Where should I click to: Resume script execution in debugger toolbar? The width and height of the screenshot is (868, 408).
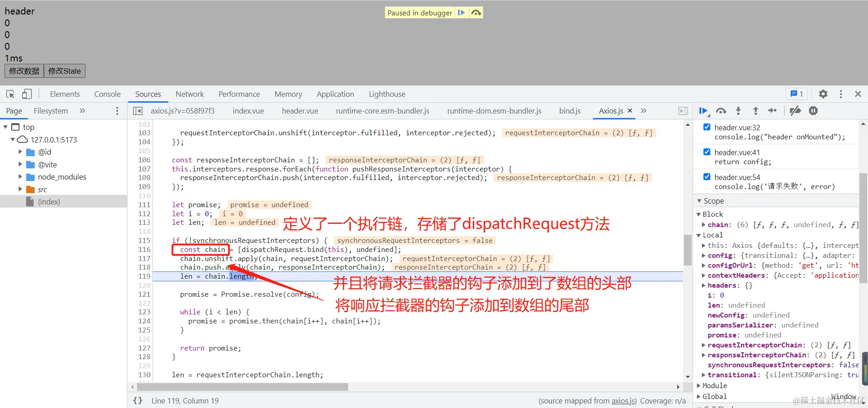pyautogui.click(x=703, y=111)
